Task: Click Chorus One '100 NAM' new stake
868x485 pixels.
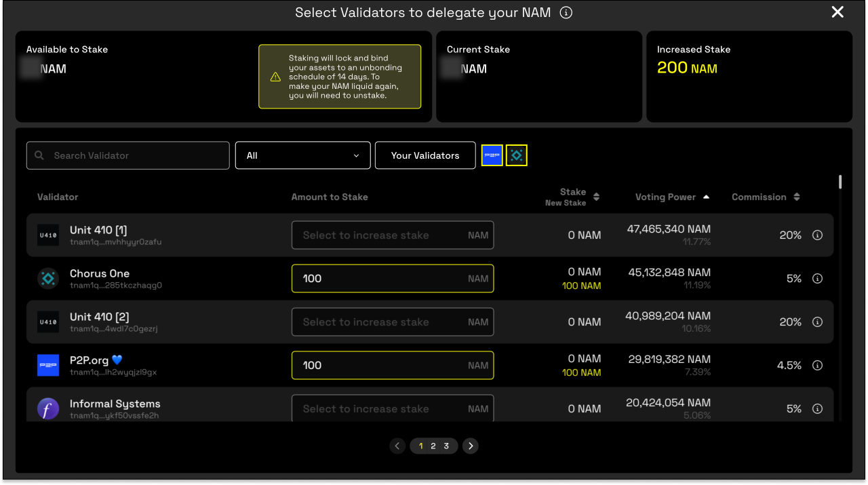Action: point(582,286)
